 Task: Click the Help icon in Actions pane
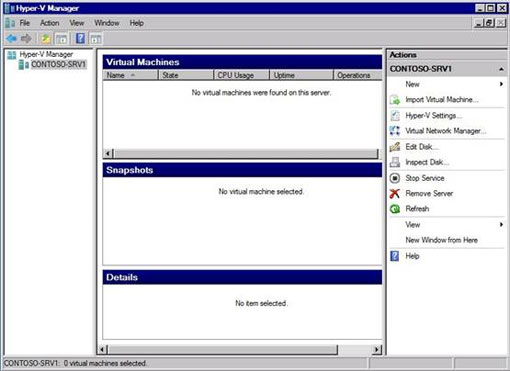tap(395, 256)
